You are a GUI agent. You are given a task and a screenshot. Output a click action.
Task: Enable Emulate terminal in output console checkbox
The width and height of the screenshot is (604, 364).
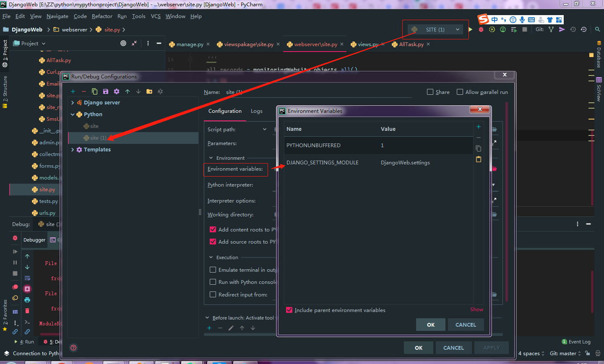coord(213,270)
